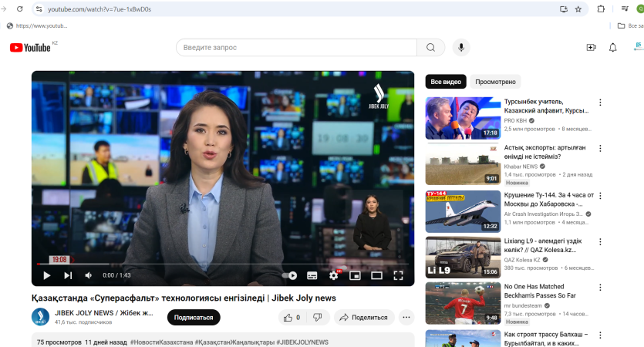The image size is (644, 347).
Task: Open notifications bell
Action: point(613,48)
